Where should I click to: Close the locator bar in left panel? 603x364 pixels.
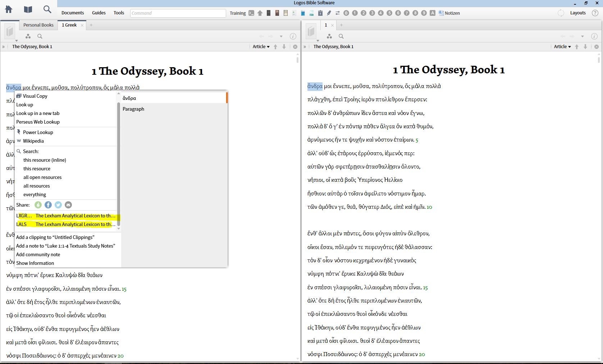coord(295,47)
